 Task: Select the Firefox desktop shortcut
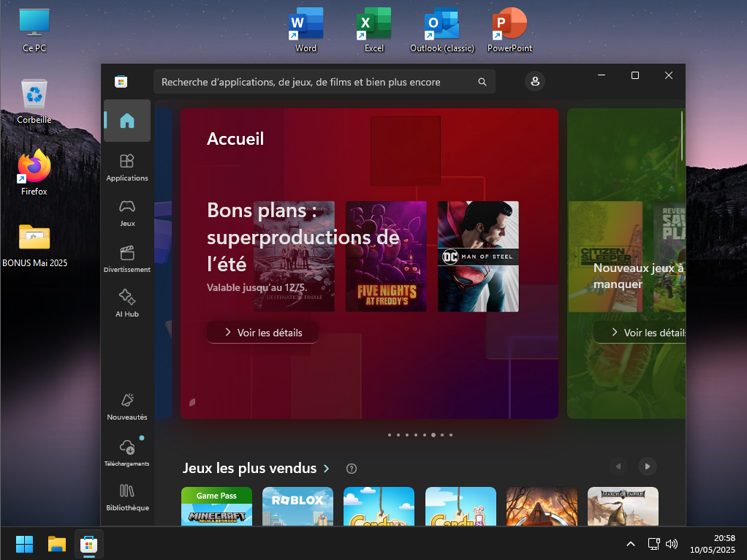pyautogui.click(x=34, y=173)
